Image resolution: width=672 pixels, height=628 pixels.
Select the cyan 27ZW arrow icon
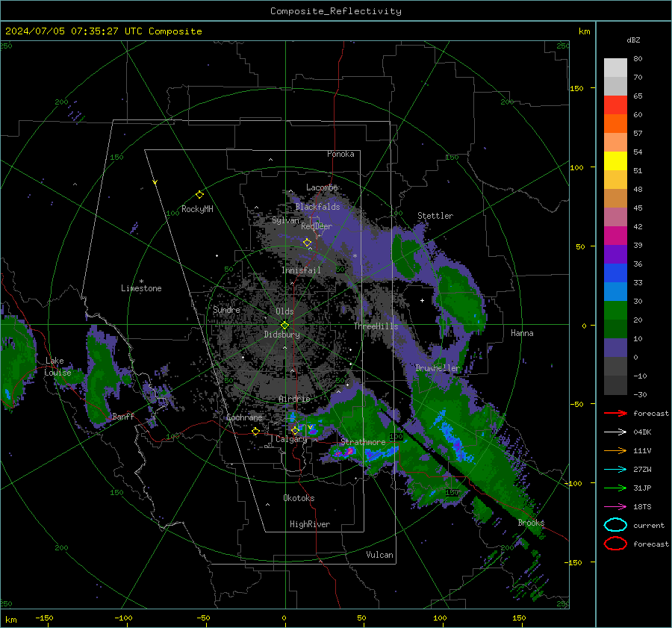coord(615,470)
